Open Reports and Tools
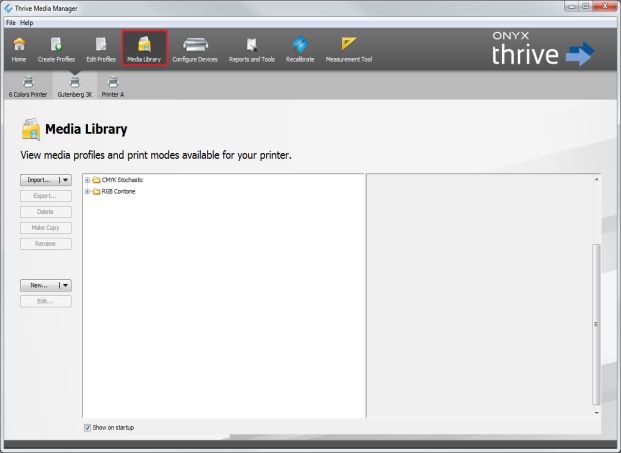The image size is (621, 453). coord(251,49)
